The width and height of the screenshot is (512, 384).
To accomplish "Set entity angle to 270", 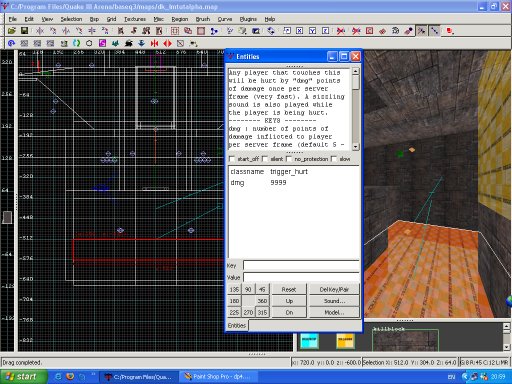I will (x=248, y=312).
